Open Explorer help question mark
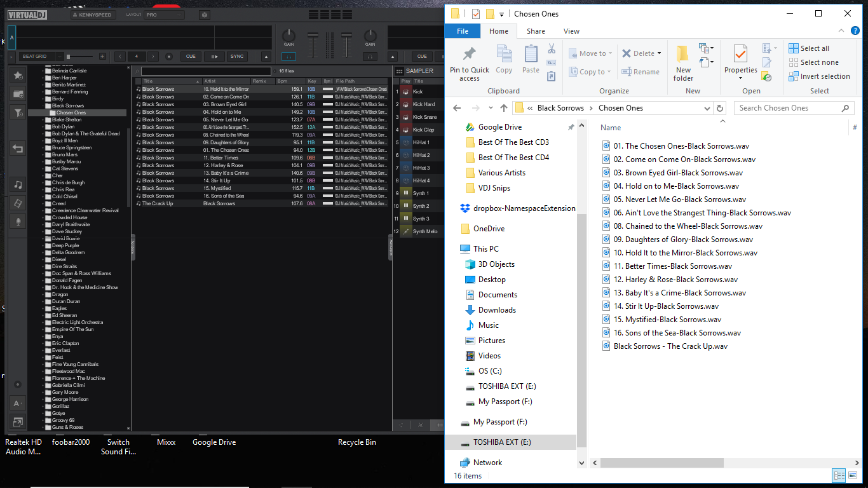The image size is (868, 488). pyautogui.click(x=855, y=31)
